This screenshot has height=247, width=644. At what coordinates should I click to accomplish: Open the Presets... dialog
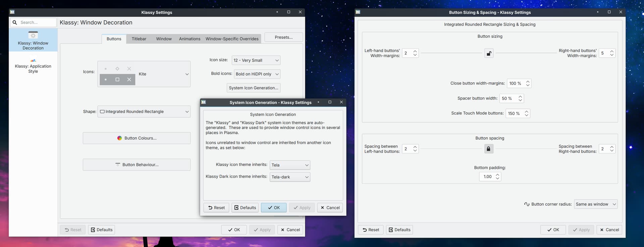point(284,37)
